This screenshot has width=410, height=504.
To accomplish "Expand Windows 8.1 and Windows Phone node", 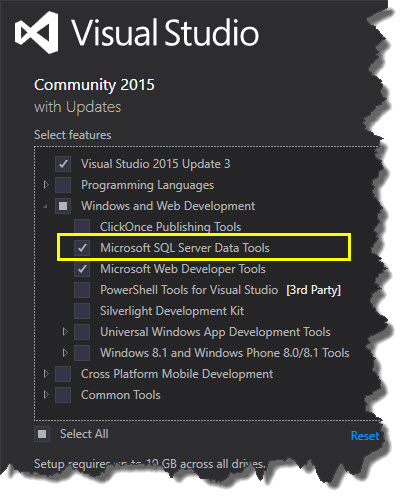I will 65,353.
